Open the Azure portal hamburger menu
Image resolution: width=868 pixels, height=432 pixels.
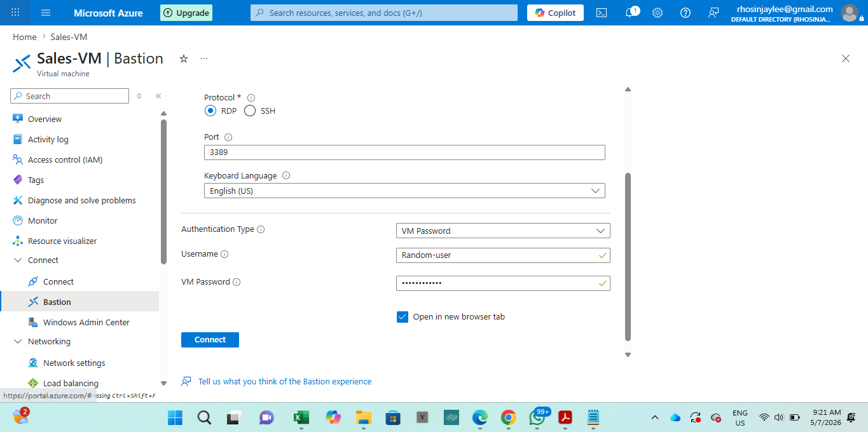tap(45, 13)
